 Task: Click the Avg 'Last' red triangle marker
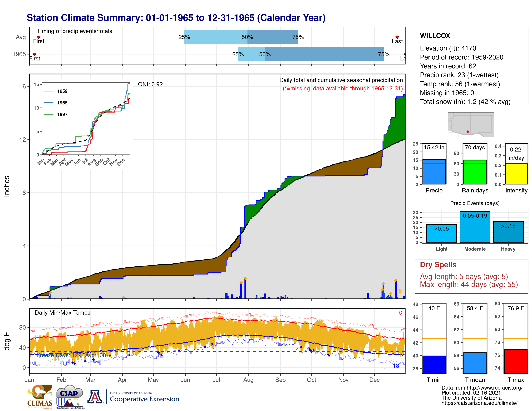[x=397, y=37]
